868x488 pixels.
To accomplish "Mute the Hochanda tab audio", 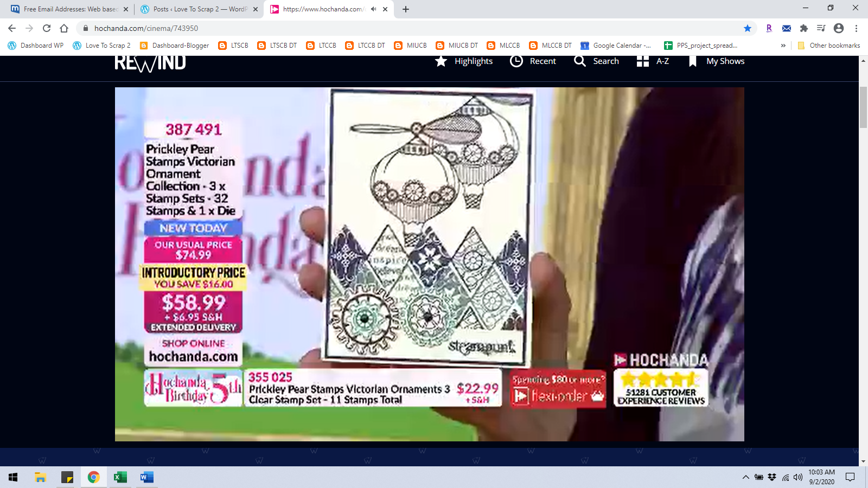I will [373, 9].
